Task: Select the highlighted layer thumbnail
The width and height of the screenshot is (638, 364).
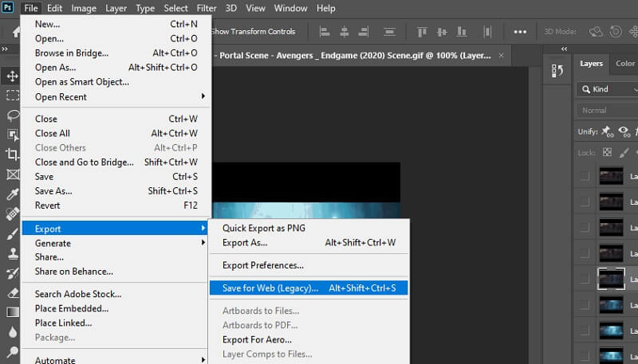Action: pyautogui.click(x=611, y=279)
